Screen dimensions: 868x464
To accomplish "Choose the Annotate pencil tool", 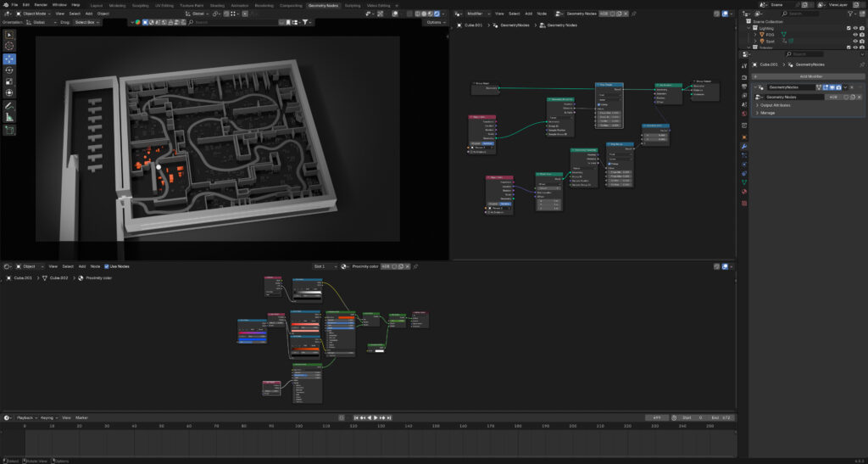I will click(x=9, y=106).
